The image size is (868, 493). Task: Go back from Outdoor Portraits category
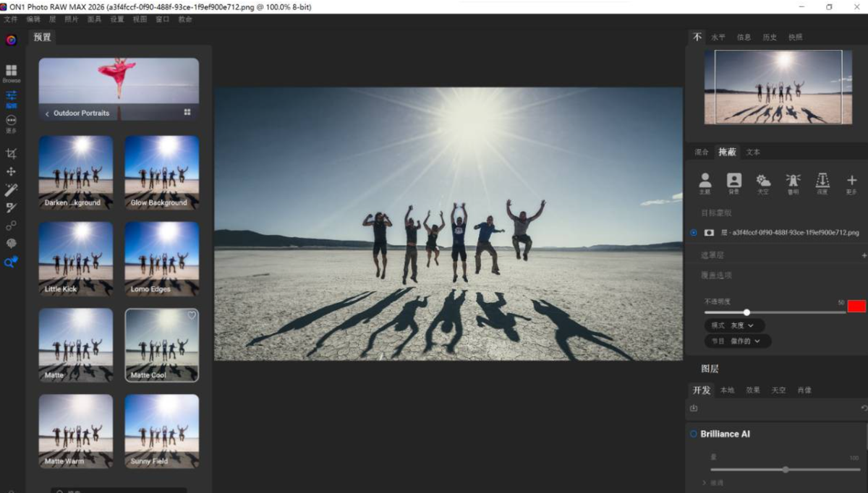[x=47, y=113]
